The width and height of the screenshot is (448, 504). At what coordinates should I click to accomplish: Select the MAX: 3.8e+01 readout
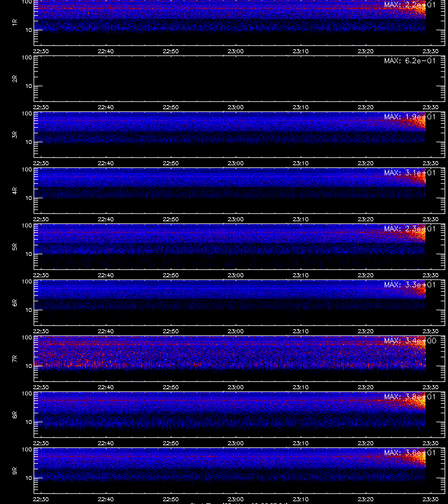coord(410,396)
